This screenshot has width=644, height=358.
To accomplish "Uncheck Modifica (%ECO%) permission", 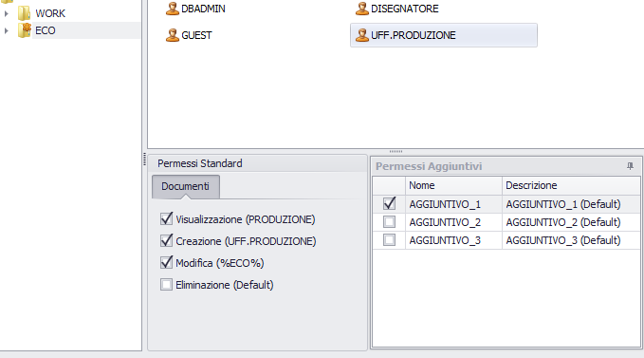I will [x=166, y=263].
